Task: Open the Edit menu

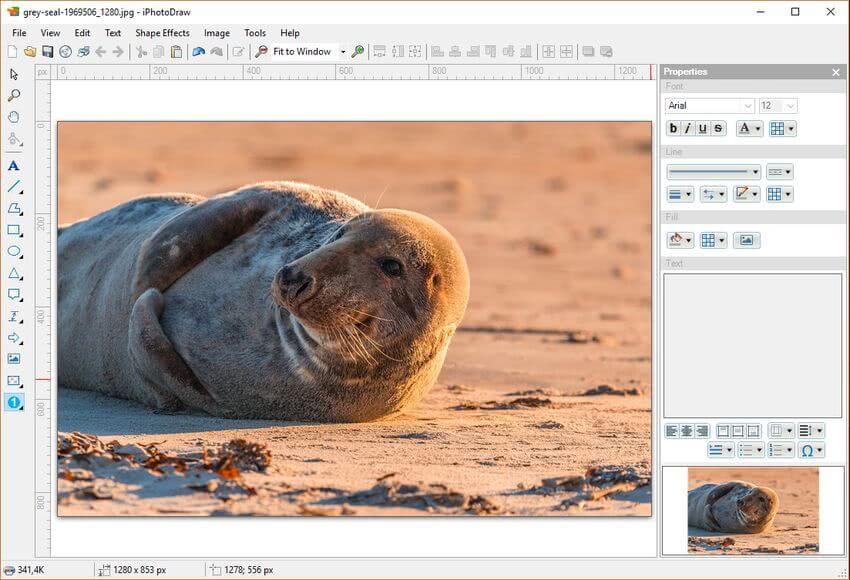Action: (82, 33)
